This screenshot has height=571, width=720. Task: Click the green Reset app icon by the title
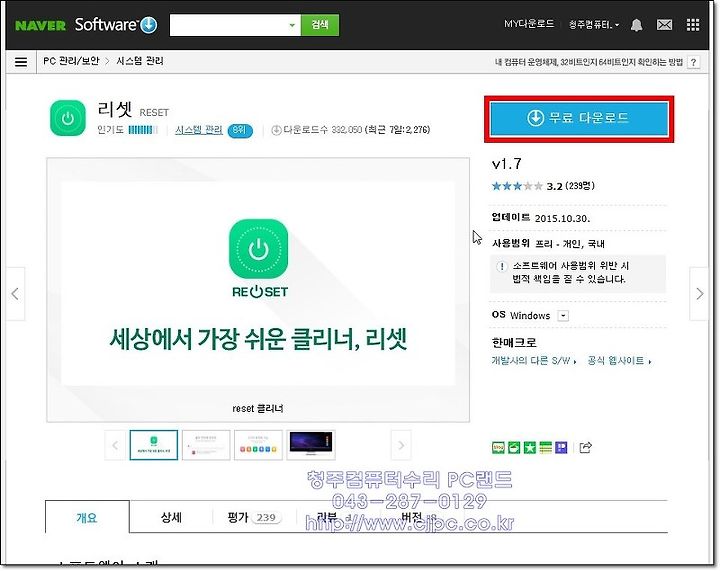(x=68, y=118)
